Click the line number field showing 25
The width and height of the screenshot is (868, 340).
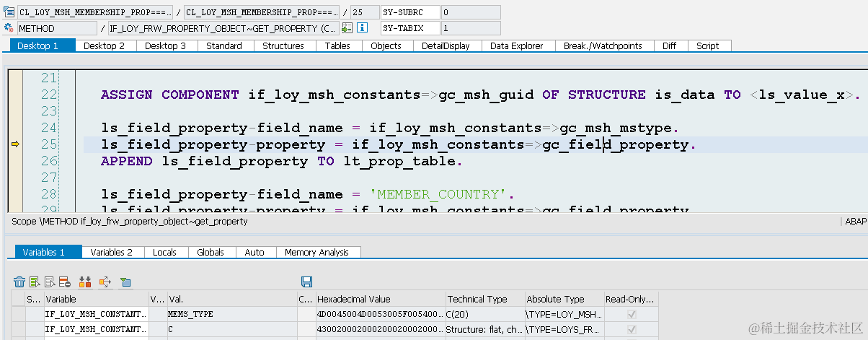(x=365, y=12)
